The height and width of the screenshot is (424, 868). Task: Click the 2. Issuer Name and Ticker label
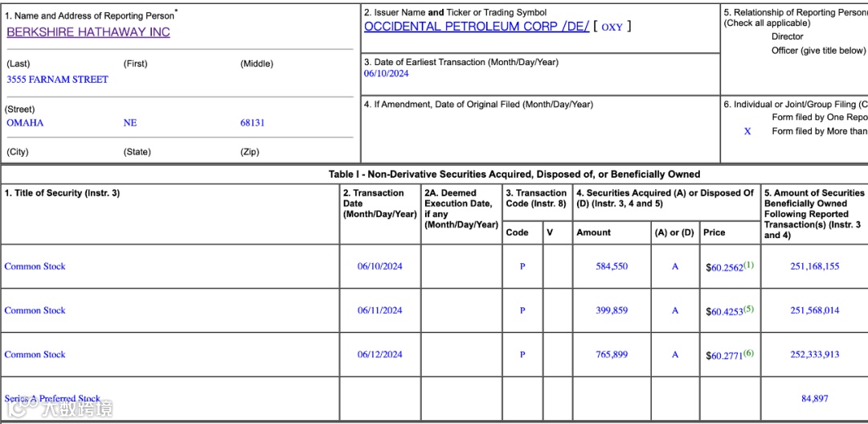[x=455, y=12]
